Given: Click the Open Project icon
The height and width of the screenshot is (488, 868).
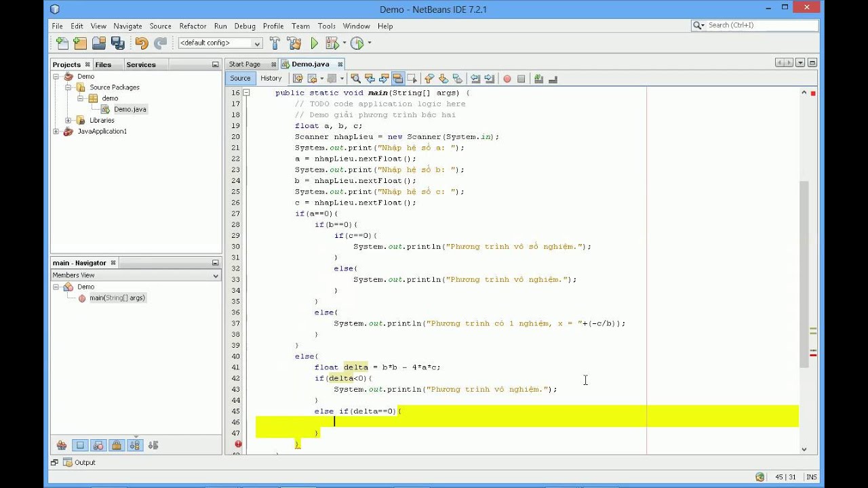Looking at the screenshot, I should click(x=99, y=43).
